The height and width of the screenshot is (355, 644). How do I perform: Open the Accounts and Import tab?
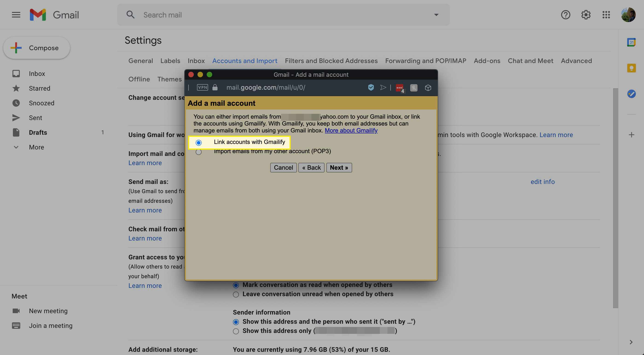coord(245,61)
